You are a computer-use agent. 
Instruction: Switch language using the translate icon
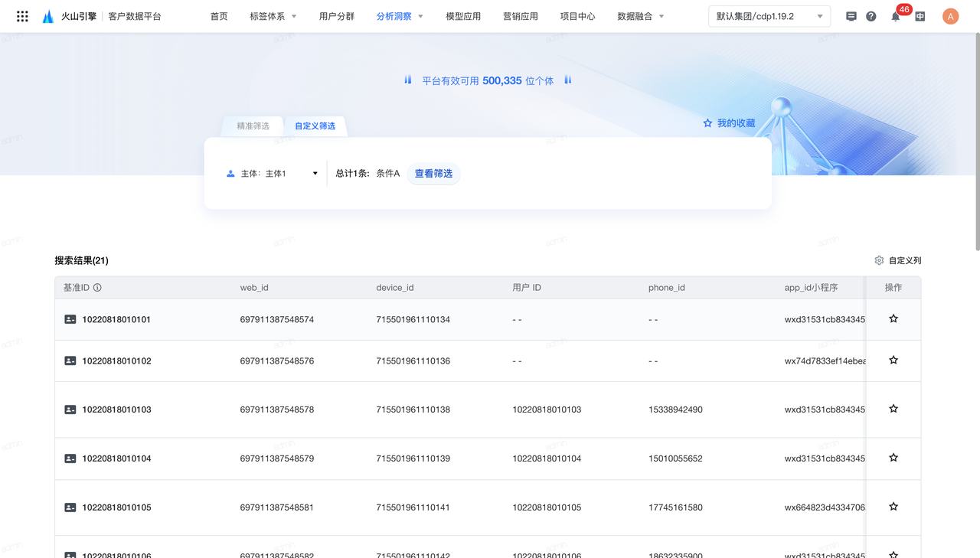920,16
